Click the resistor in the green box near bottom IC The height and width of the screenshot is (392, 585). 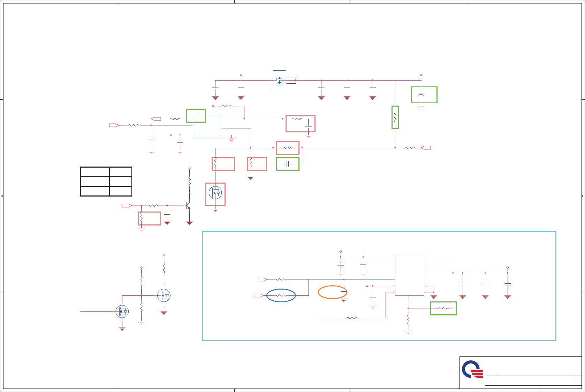point(442,308)
